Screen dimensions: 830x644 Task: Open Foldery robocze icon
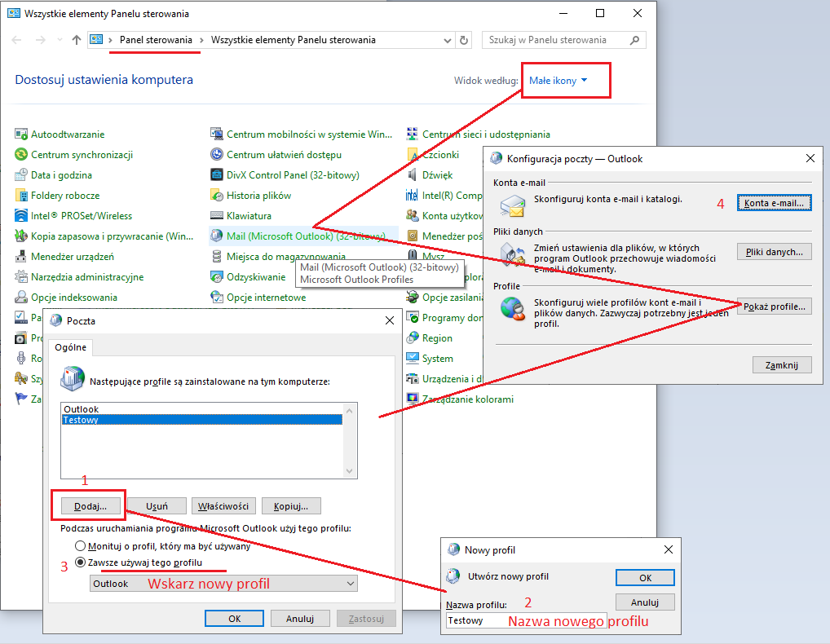[x=21, y=196]
